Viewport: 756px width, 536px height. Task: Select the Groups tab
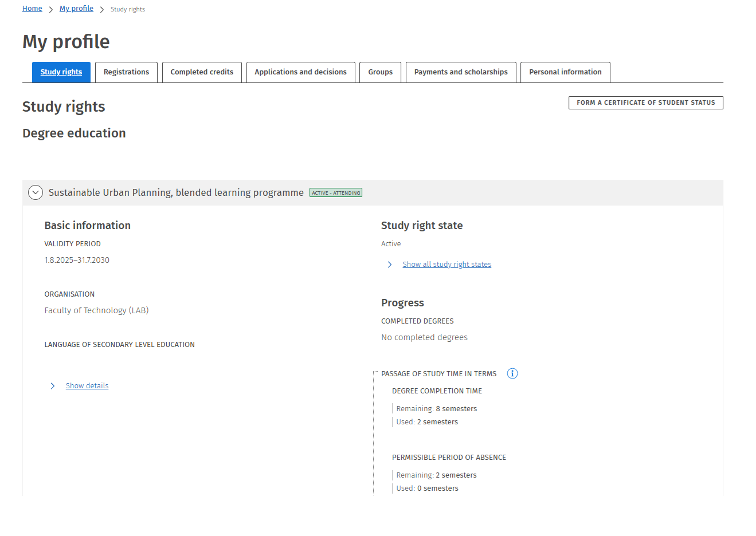click(x=381, y=72)
